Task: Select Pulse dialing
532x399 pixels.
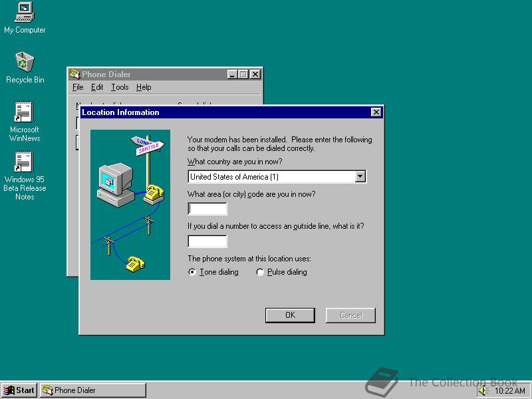Action: (260, 272)
